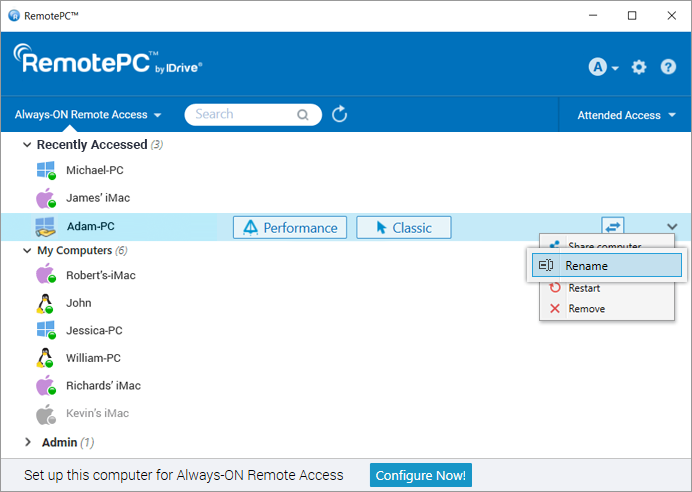Select the Adam-PC computer name
Image resolution: width=692 pixels, height=492 pixels.
pyautogui.click(x=90, y=226)
